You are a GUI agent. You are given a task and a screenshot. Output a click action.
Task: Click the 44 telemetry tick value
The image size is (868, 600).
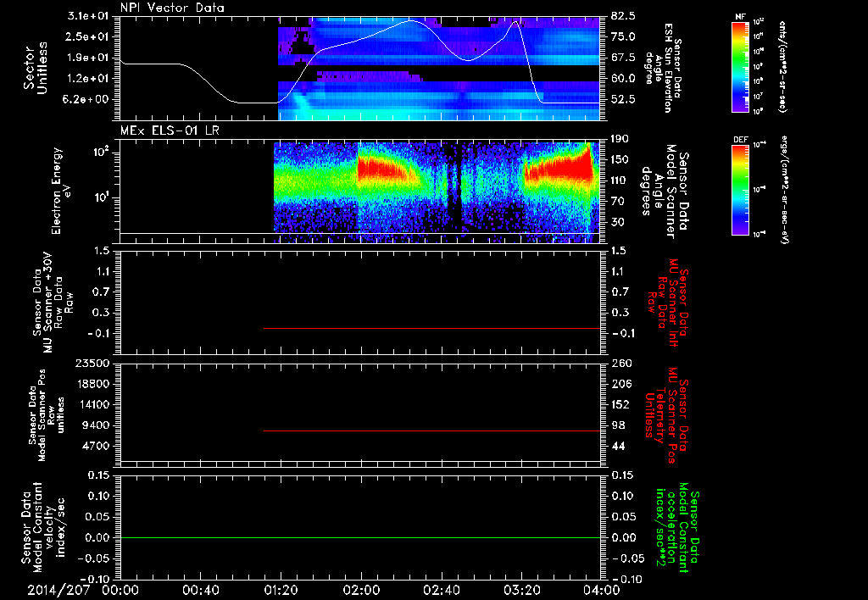pos(618,446)
